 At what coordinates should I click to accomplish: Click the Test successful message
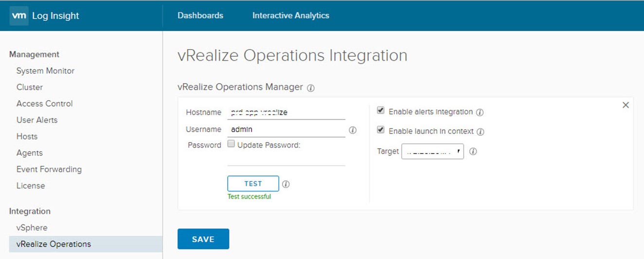pos(250,197)
